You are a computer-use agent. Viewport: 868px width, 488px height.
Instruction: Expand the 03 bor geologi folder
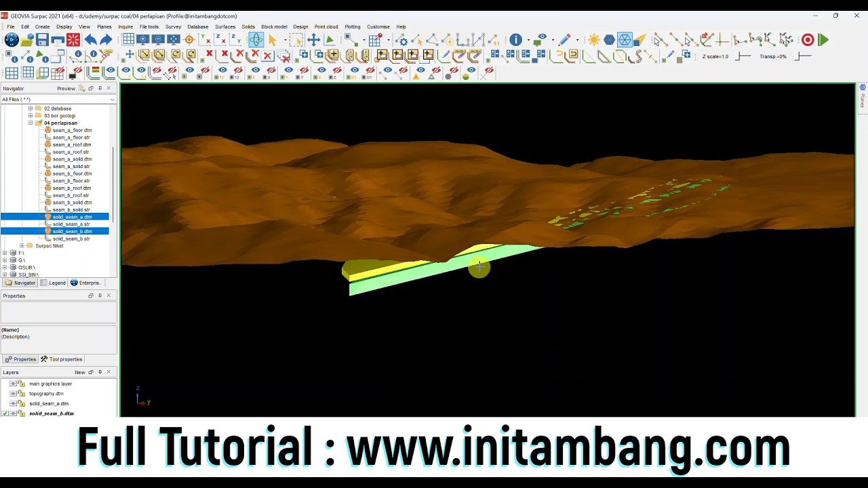pyautogui.click(x=31, y=116)
